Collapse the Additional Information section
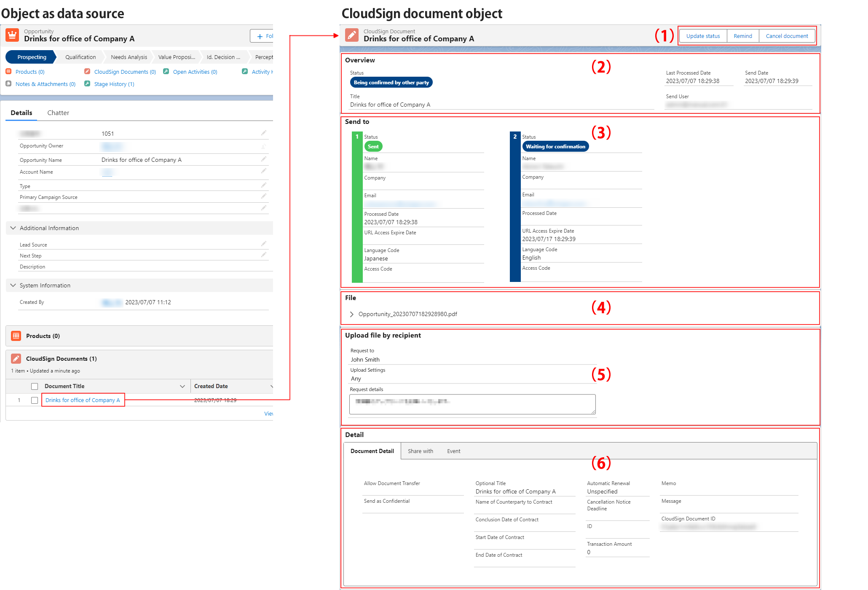The image size is (868, 590). pos(13,228)
